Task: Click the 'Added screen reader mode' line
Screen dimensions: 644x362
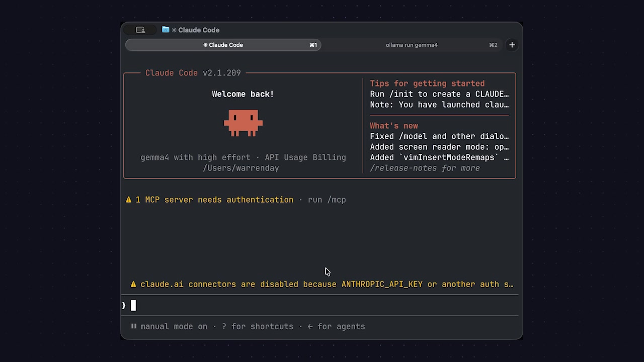Action: [439, 147]
